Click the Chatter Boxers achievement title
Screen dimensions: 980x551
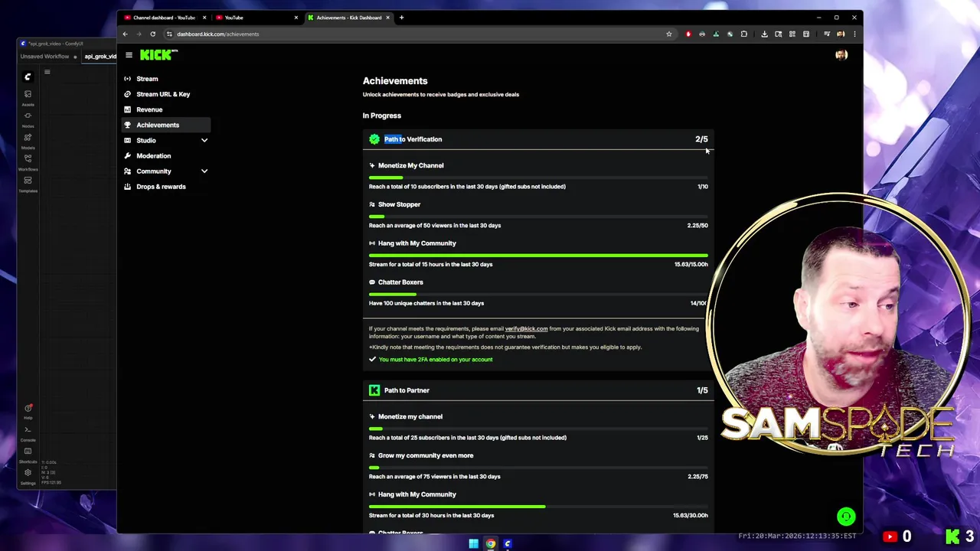pyautogui.click(x=400, y=282)
